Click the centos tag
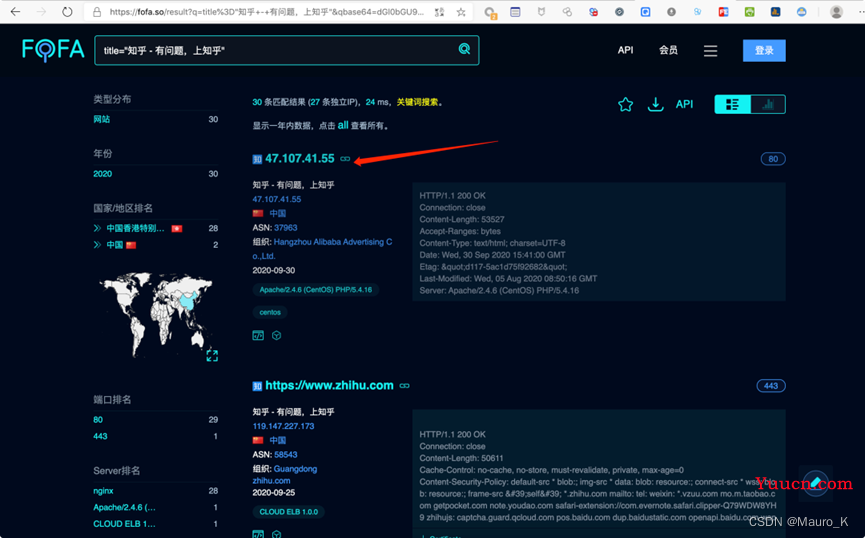The height and width of the screenshot is (538, 865). tap(270, 312)
